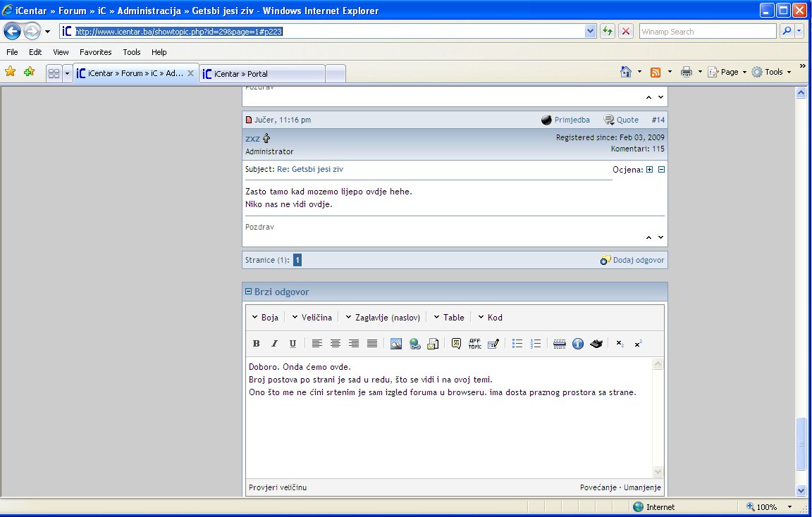Click in the Winamp Search box
The image size is (812, 517).
click(x=706, y=32)
